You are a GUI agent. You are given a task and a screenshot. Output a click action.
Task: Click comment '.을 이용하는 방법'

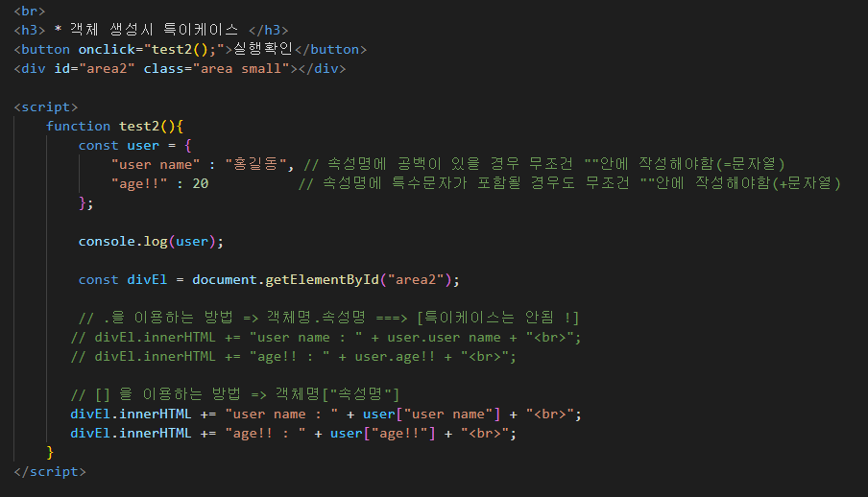(328, 318)
